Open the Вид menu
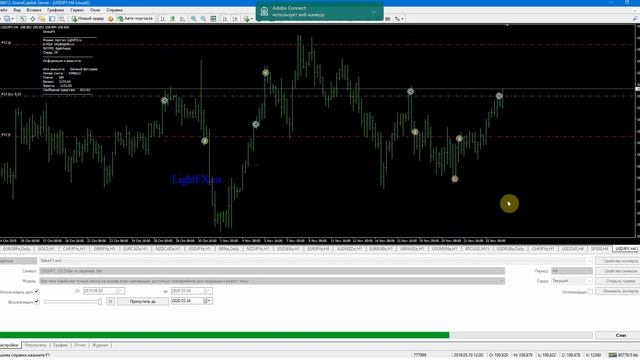Image resolution: width=640 pixels, height=360 pixels. (17, 10)
